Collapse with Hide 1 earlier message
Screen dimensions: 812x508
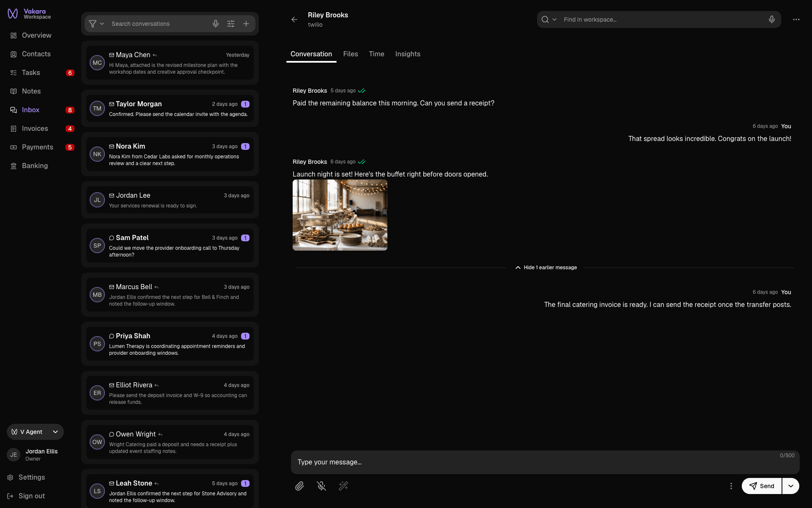tap(546, 268)
